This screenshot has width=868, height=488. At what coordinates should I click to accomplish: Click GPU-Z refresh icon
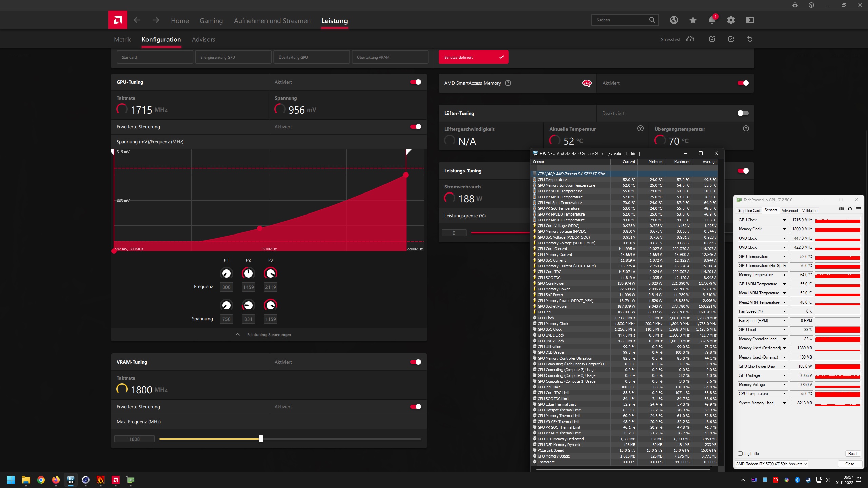(850, 209)
